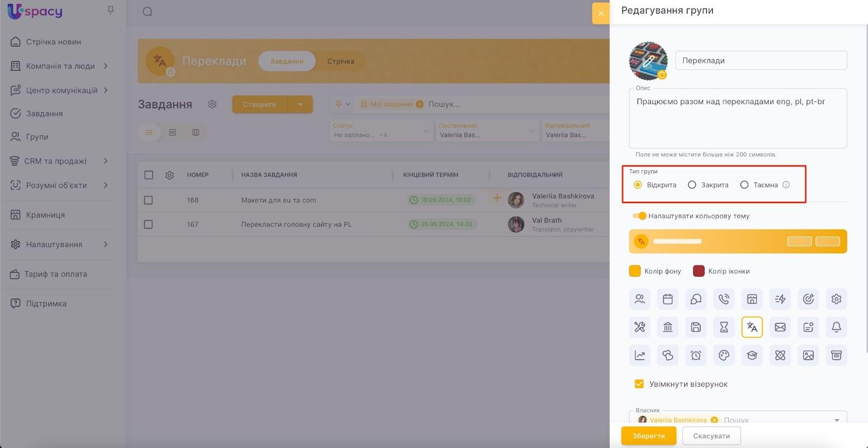Expand Компанія та люди sidebar menu

pyautogui.click(x=106, y=66)
